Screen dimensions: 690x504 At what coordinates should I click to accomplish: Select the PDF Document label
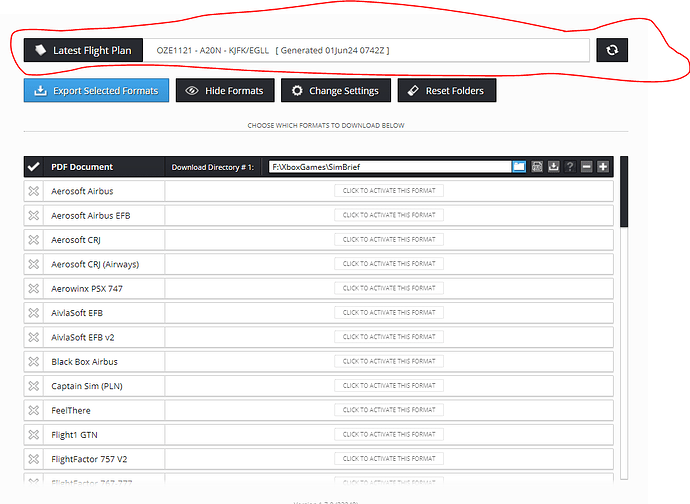coord(82,167)
